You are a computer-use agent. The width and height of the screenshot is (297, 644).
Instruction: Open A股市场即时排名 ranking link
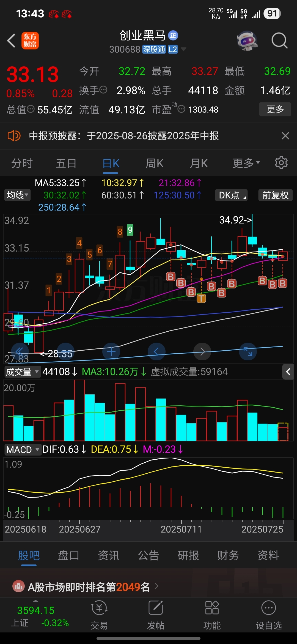tap(89, 587)
